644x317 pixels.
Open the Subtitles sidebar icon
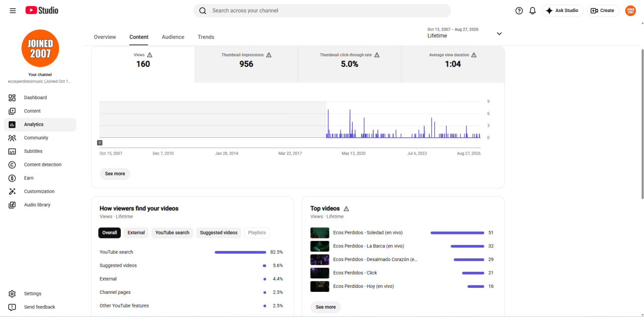pyautogui.click(x=12, y=151)
